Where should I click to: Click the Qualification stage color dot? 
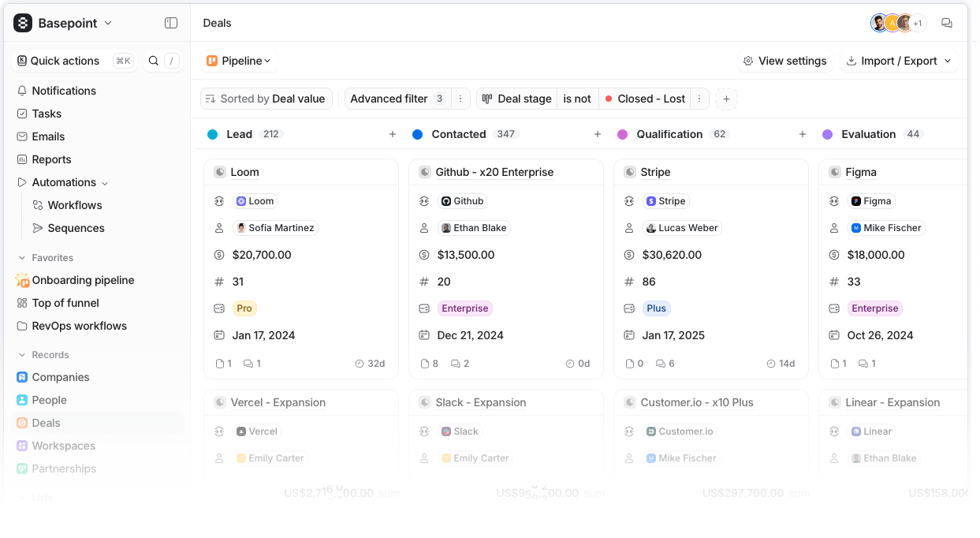(x=622, y=134)
